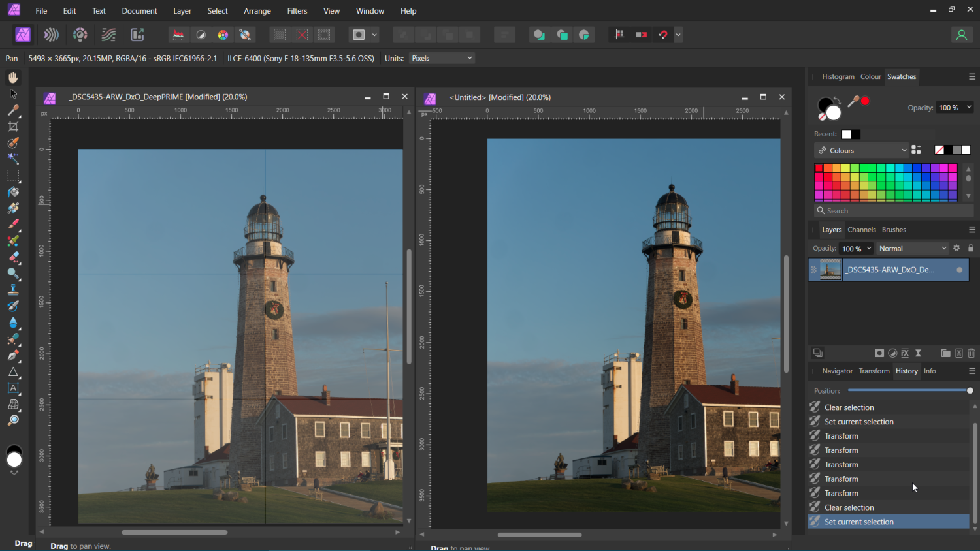Image resolution: width=980 pixels, height=551 pixels.
Task: Activate the Artistic Text tool
Action: 13,388
